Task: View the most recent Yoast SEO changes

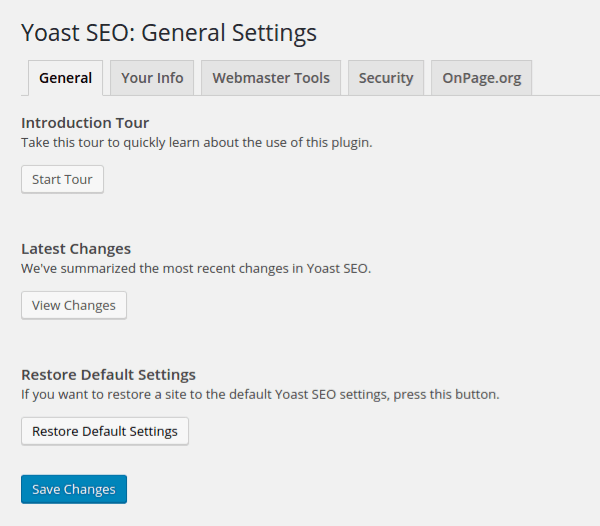Action: pyautogui.click(x=74, y=305)
